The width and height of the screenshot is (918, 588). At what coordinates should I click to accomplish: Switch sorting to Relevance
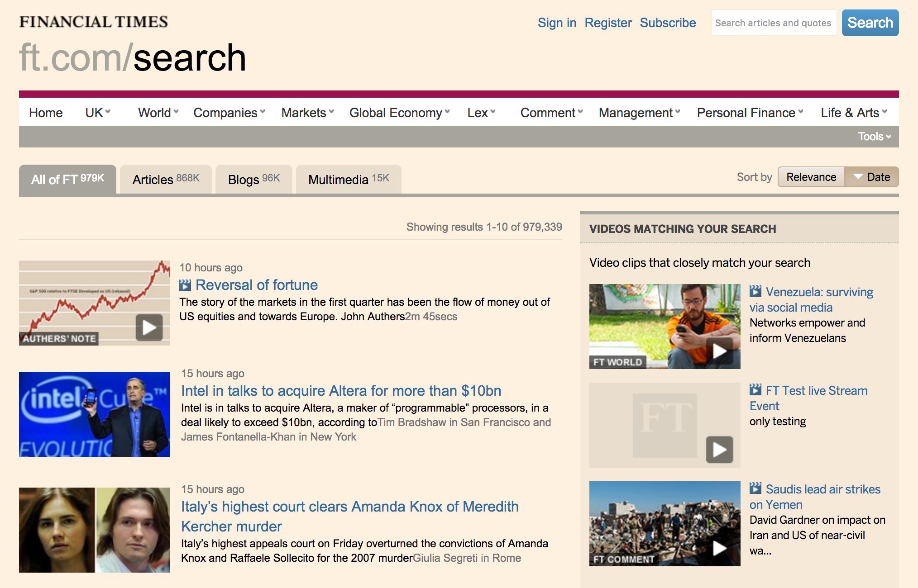click(x=811, y=177)
